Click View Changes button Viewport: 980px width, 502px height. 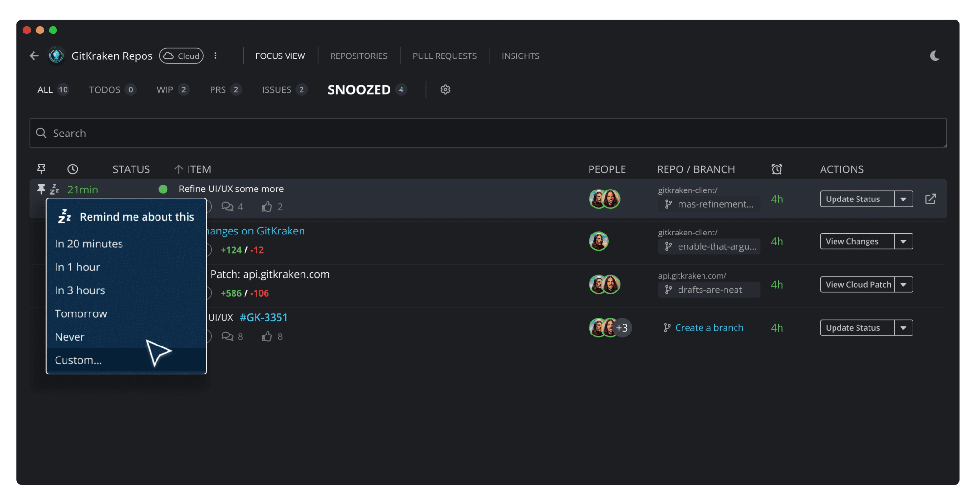tap(857, 242)
